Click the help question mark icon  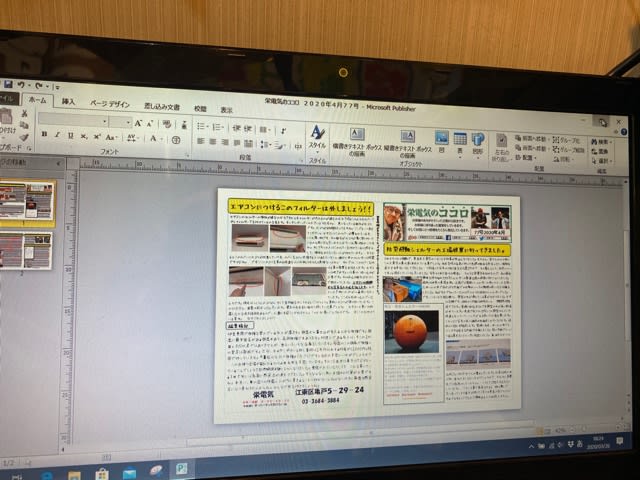pos(624,132)
